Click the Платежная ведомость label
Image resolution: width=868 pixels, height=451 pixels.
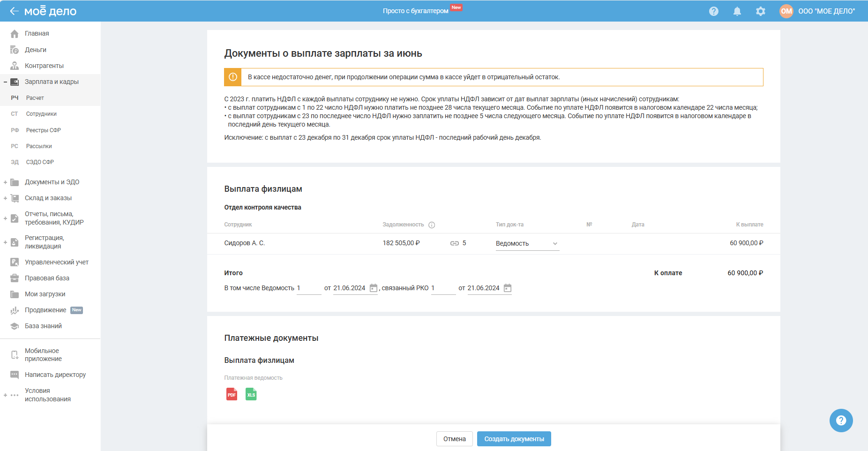click(254, 378)
